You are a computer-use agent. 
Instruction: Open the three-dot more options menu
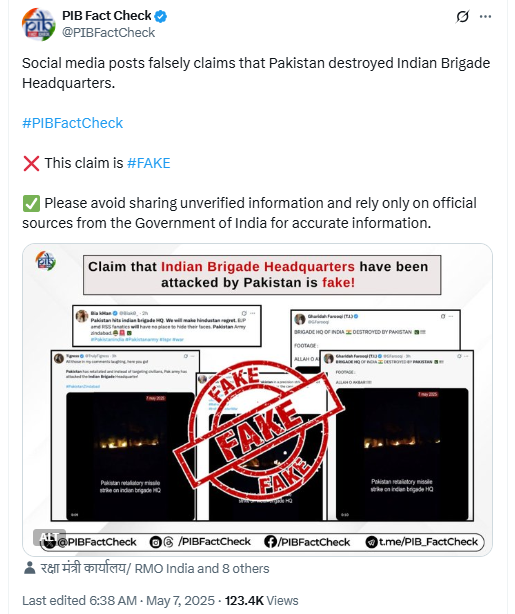click(x=485, y=16)
